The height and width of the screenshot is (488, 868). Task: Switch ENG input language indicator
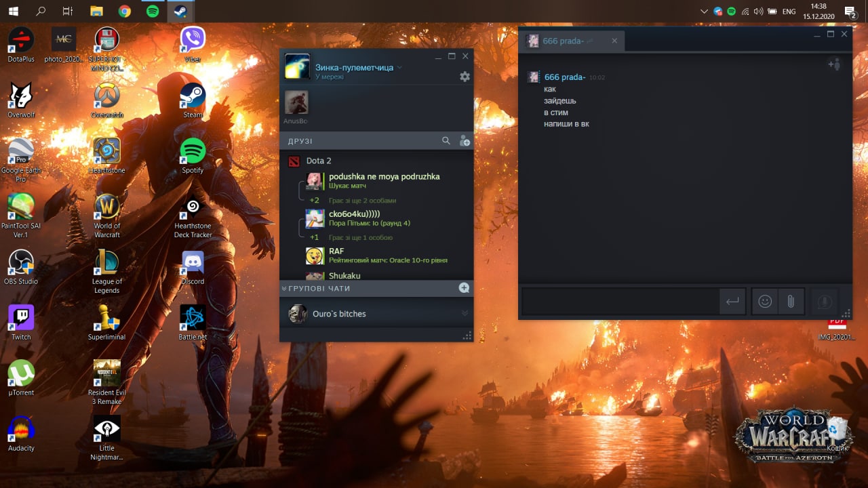point(789,12)
